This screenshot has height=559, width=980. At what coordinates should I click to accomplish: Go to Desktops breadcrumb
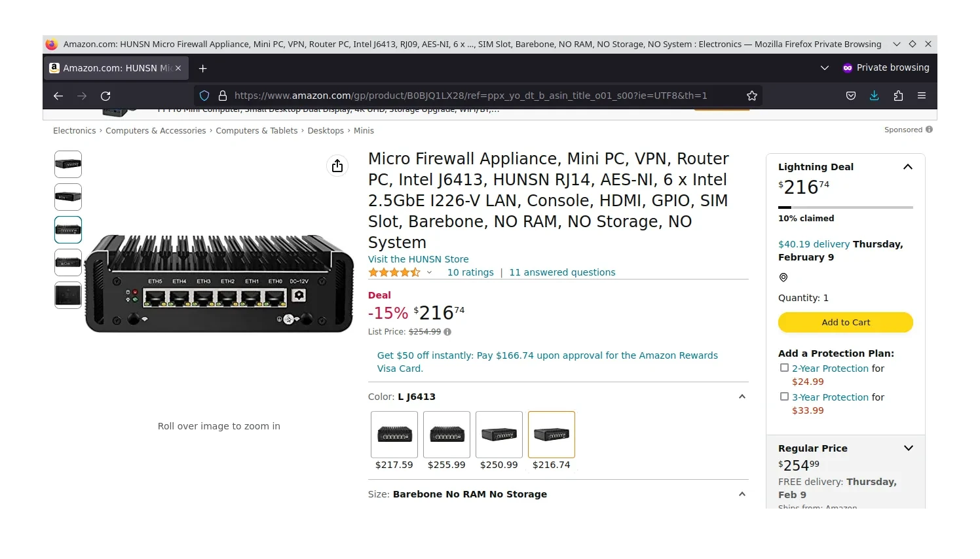[x=326, y=131]
